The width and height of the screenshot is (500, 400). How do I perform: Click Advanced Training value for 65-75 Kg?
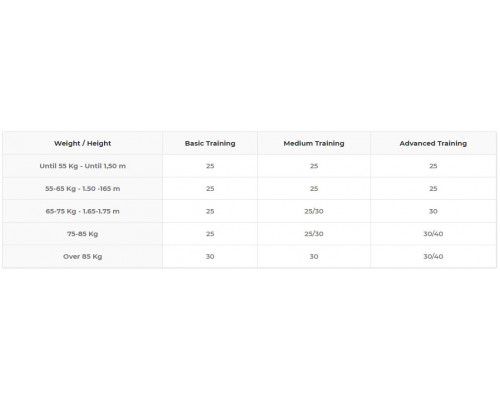433,211
